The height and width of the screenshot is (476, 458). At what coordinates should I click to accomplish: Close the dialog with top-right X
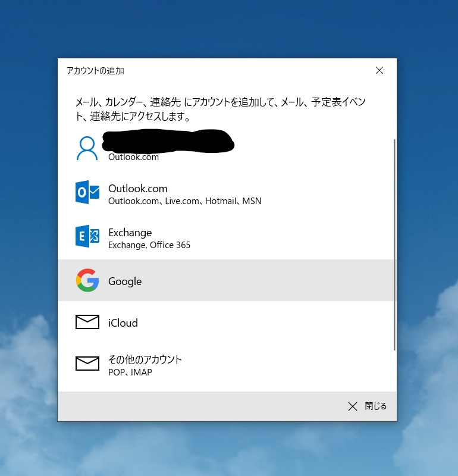379,70
